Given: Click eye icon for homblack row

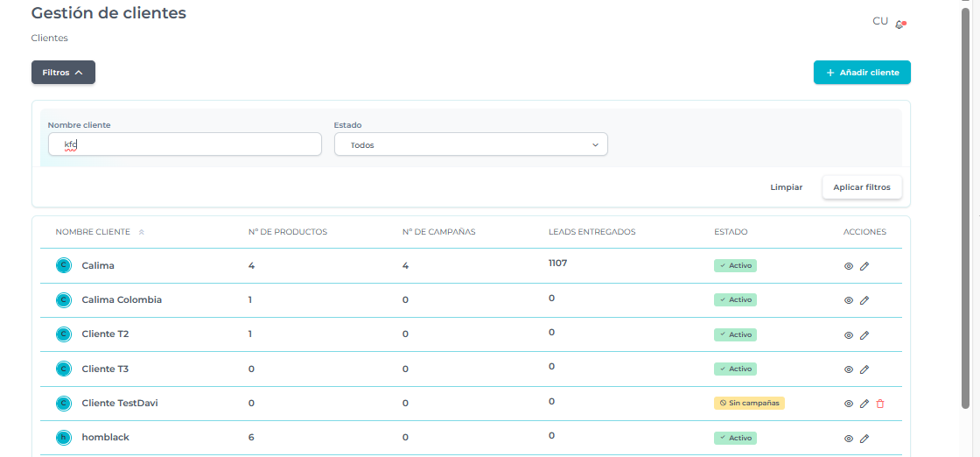Looking at the screenshot, I should 848,439.
